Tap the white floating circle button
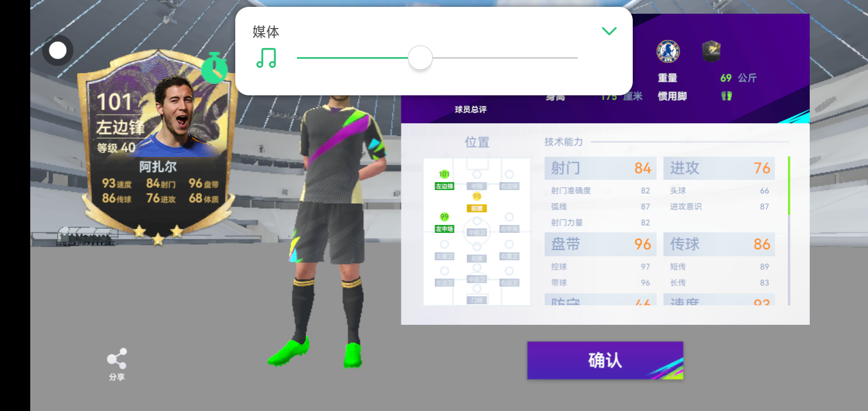The width and height of the screenshot is (868, 411). 58,51
